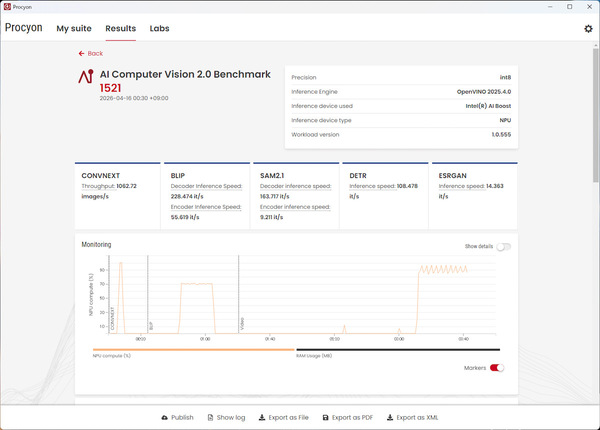Open the My suite tab
The image size is (600, 430).
tap(74, 29)
